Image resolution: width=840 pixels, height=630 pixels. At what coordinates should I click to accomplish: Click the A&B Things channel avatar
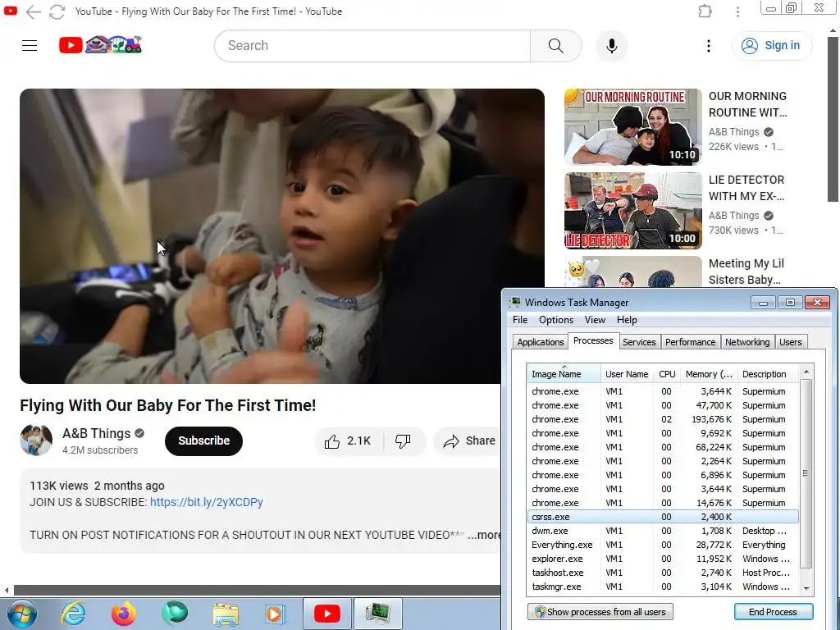(36, 441)
